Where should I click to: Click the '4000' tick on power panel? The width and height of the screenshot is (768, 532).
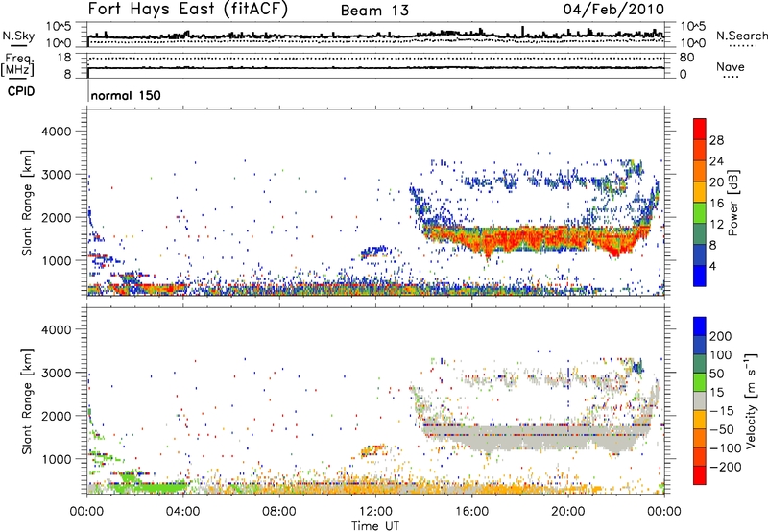click(x=56, y=132)
